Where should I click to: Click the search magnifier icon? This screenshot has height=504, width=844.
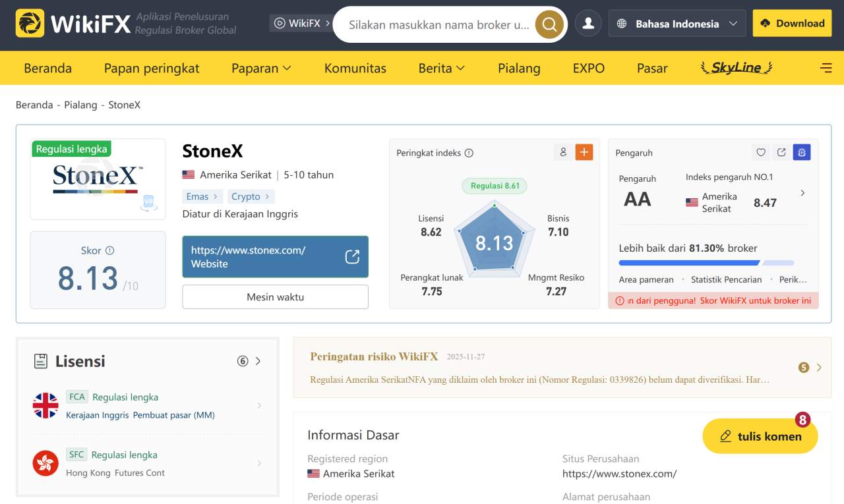pos(549,23)
